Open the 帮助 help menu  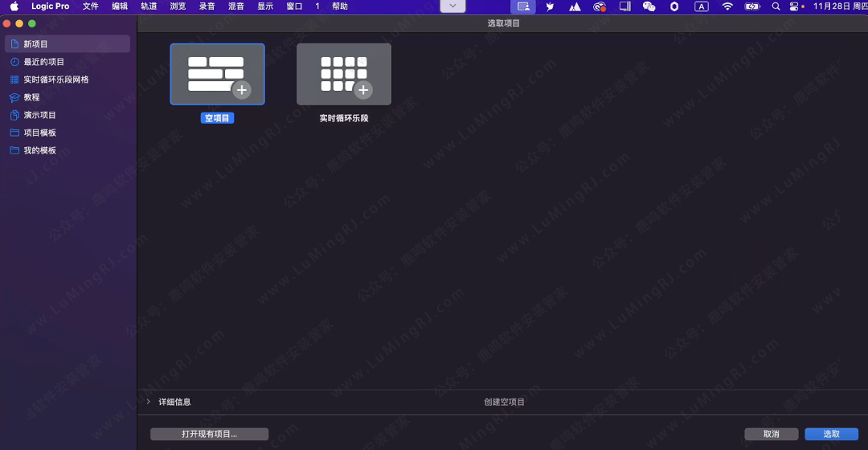(340, 6)
